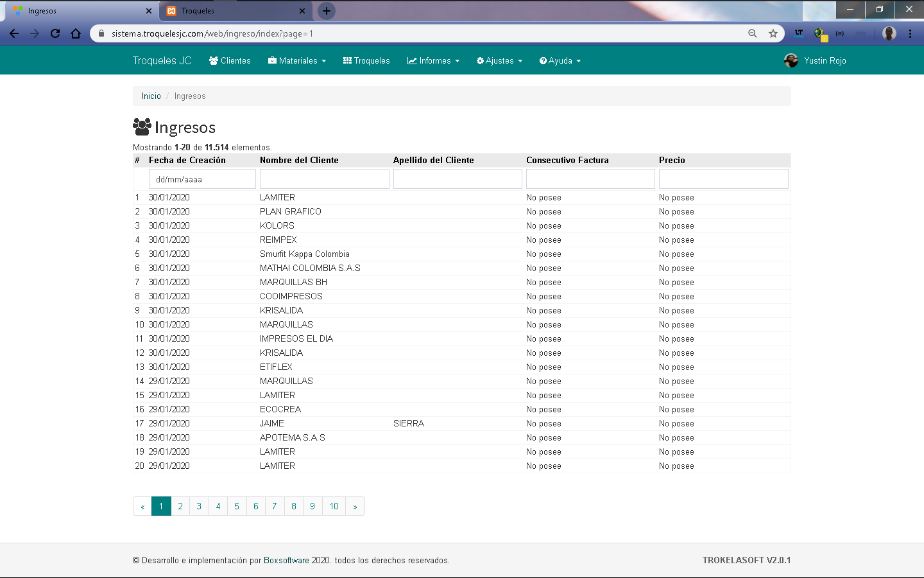Click the Inicio breadcrumb link
The width and height of the screenshot is (924, 578).
[151, 96]
